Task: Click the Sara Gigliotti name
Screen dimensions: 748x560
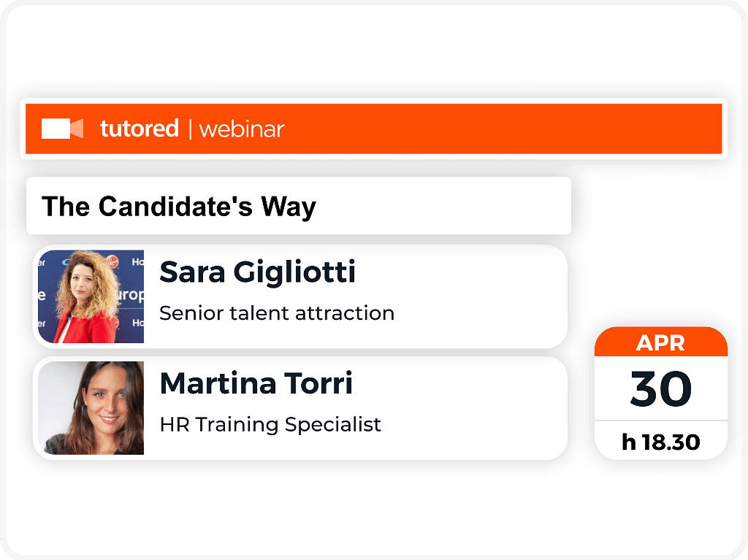Action: 258,272
